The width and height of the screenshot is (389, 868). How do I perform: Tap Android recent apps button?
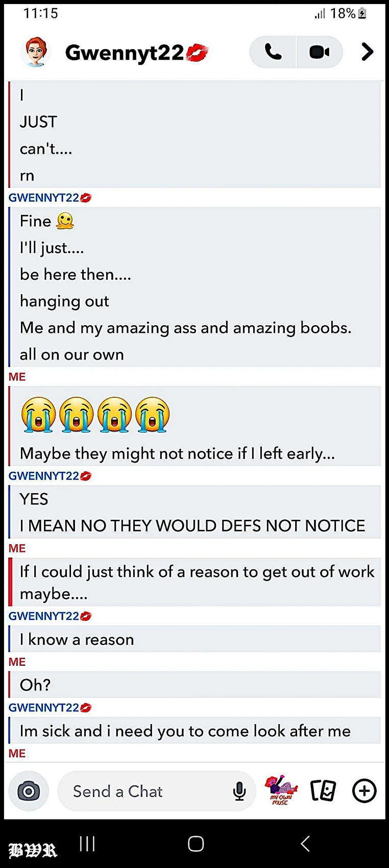click(x=87, y=843)
